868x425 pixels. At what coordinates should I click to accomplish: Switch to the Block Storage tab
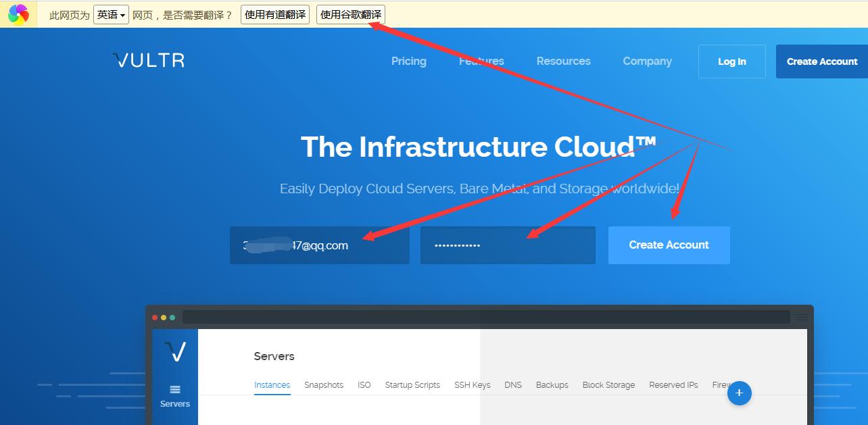pyautogui.click(x=608, y=385)
